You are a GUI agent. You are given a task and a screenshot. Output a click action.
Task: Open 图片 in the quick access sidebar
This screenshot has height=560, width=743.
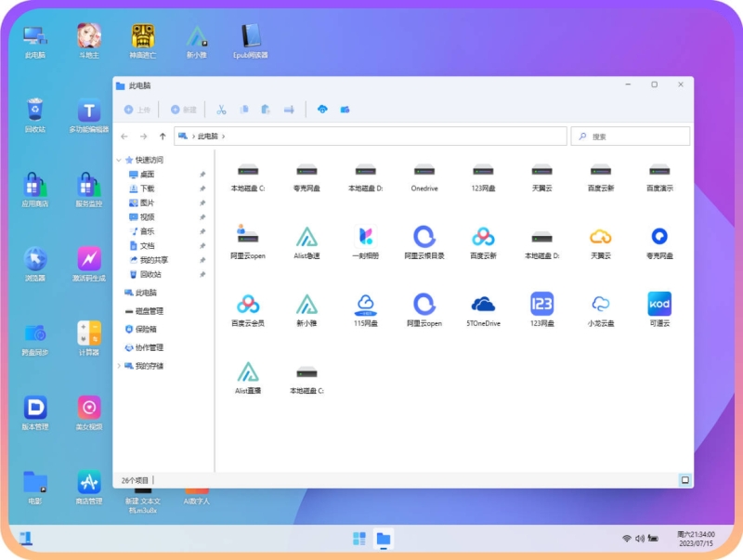pos(142,202)
